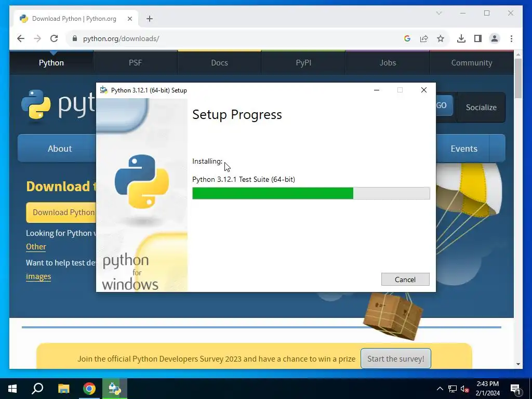
Task: Open the taskbar clock and date
Action: coord(487,389)
